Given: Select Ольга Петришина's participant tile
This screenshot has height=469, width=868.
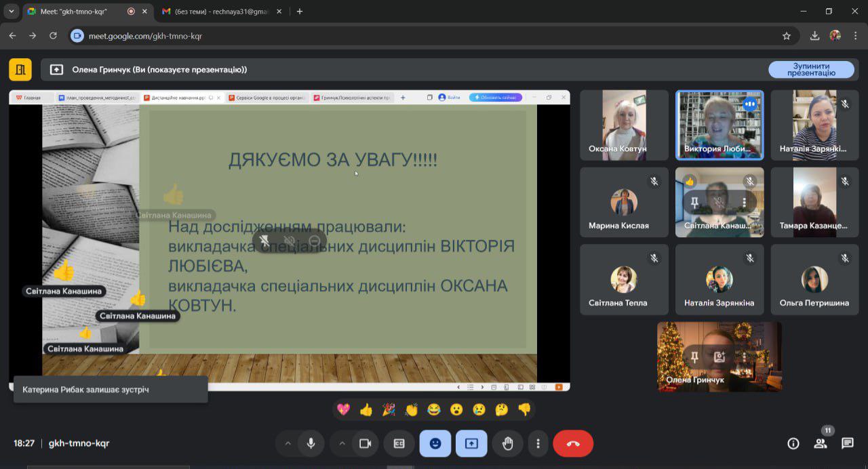Looking at the screenshot, I should (814, 279).
